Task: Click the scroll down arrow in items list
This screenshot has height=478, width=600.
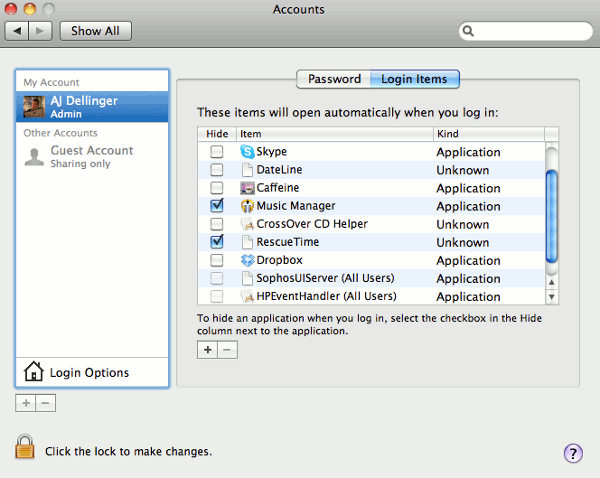Action: (x=551, y=297)
